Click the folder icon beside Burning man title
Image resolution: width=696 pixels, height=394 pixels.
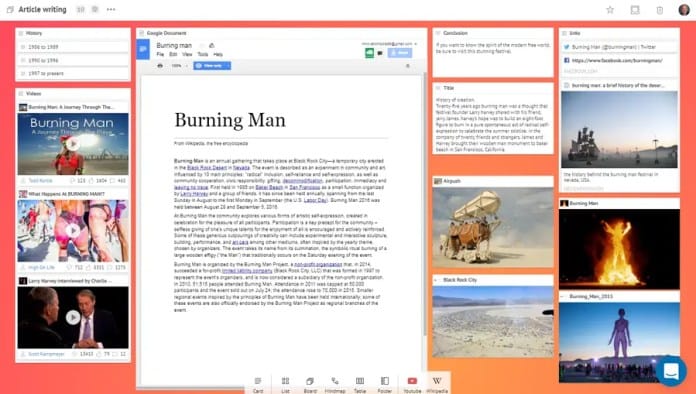[212, 45]
